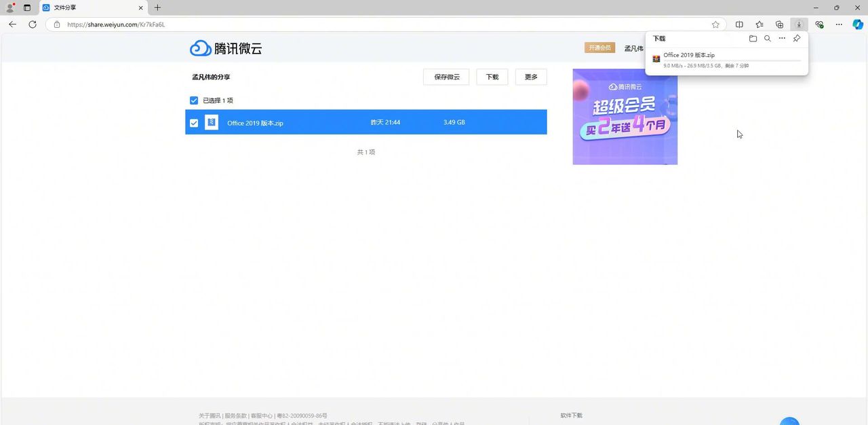868x425 pixels.
Task: Open more download options
Action: pos(782,39)
